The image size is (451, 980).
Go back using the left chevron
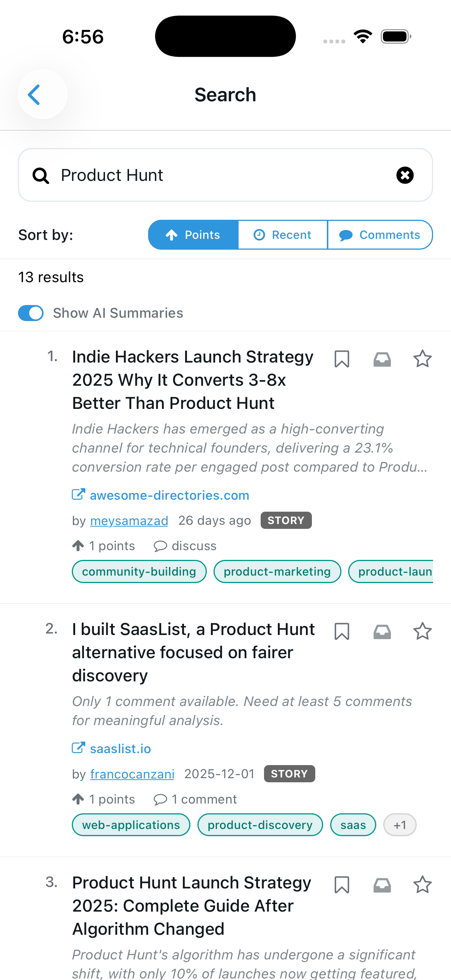(34, 94)
